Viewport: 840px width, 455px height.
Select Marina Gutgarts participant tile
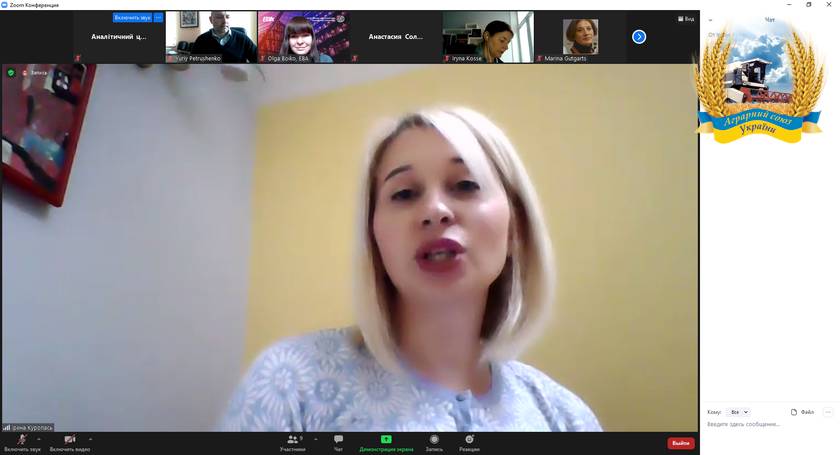pyautogui.click(x=580, y=37)
